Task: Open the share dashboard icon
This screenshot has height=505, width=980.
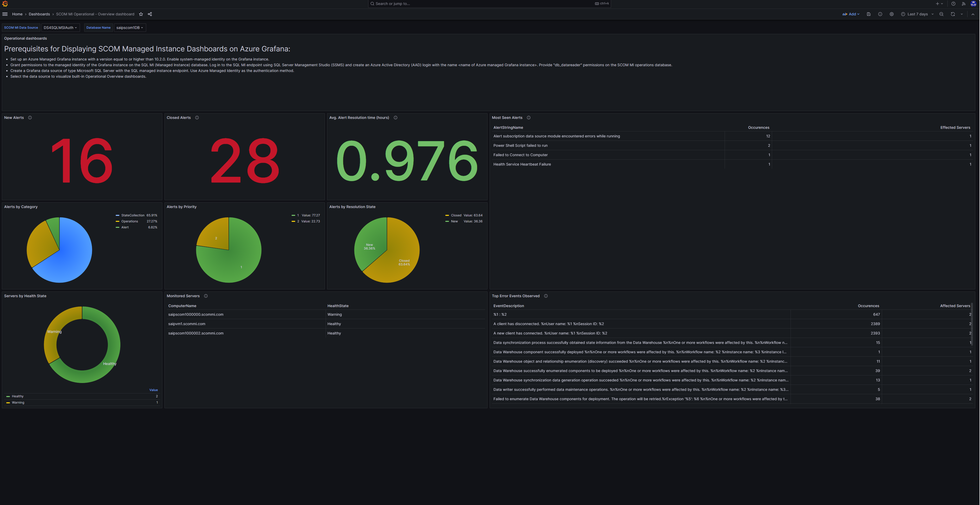Action: point(150,14)
